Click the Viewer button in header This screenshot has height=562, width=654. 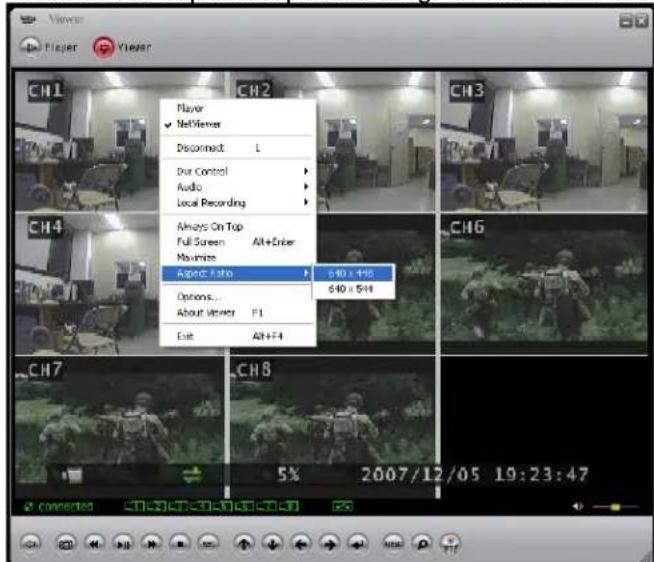tap(118, 46)
